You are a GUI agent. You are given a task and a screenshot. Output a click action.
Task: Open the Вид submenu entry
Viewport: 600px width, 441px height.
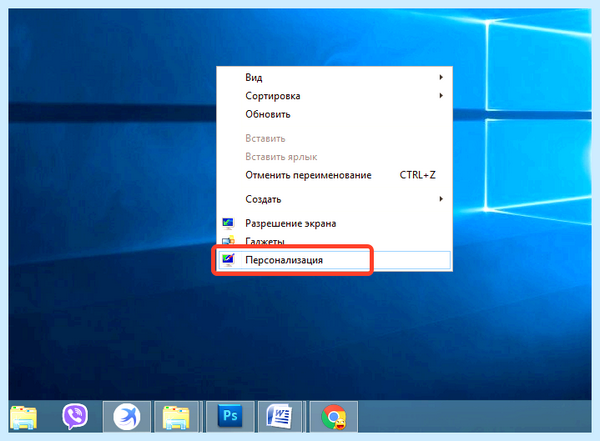pyautogui.click(x=334, y=77)
